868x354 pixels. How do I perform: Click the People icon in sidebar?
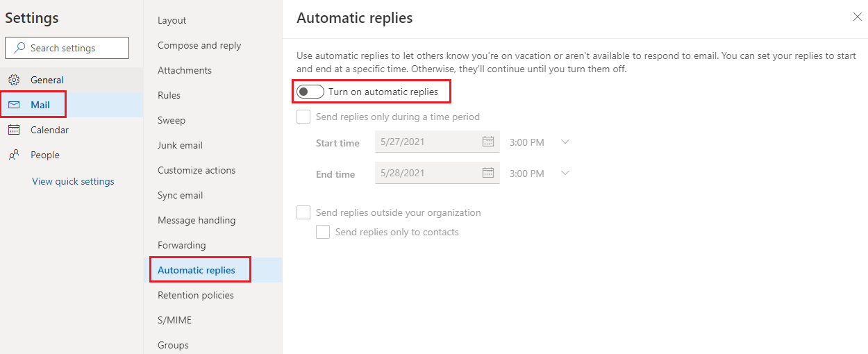(14, 155)
